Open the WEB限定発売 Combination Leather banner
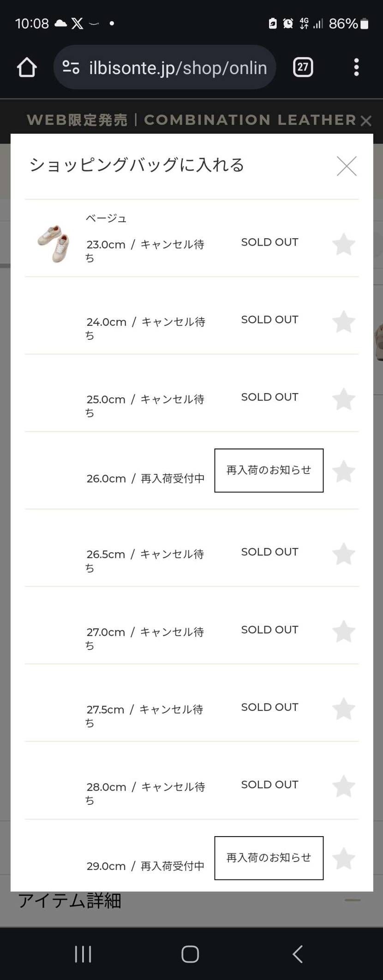The height and width of the screenshot is (980, 383). pos(191,120)
